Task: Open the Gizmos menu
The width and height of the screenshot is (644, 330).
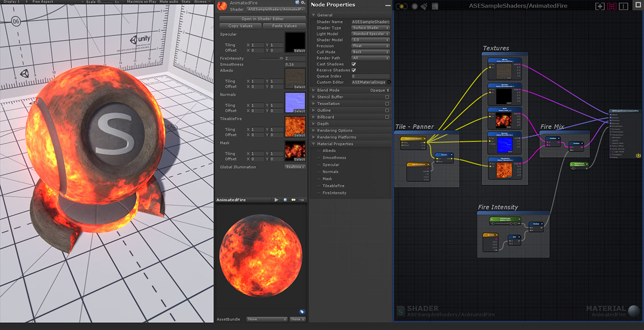Action: [x=201, y=2]
